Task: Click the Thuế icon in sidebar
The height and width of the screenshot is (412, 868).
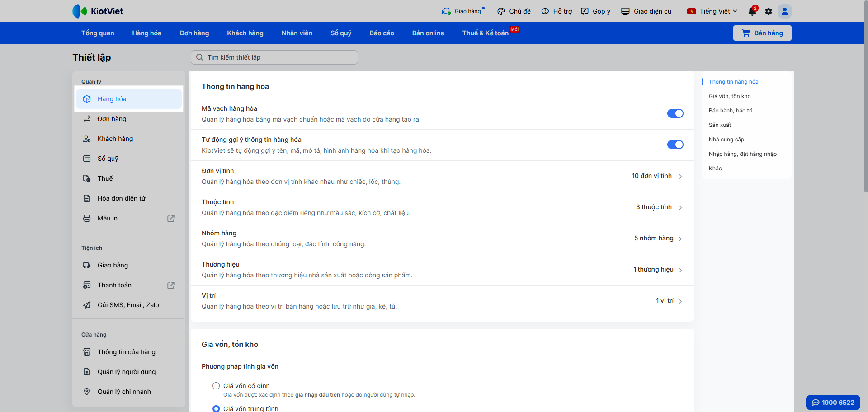Action: [87, 178]
